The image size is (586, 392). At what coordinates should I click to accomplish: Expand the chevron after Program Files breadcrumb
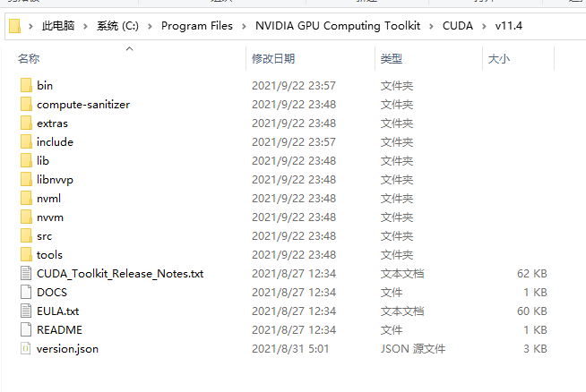pos(244,26)
